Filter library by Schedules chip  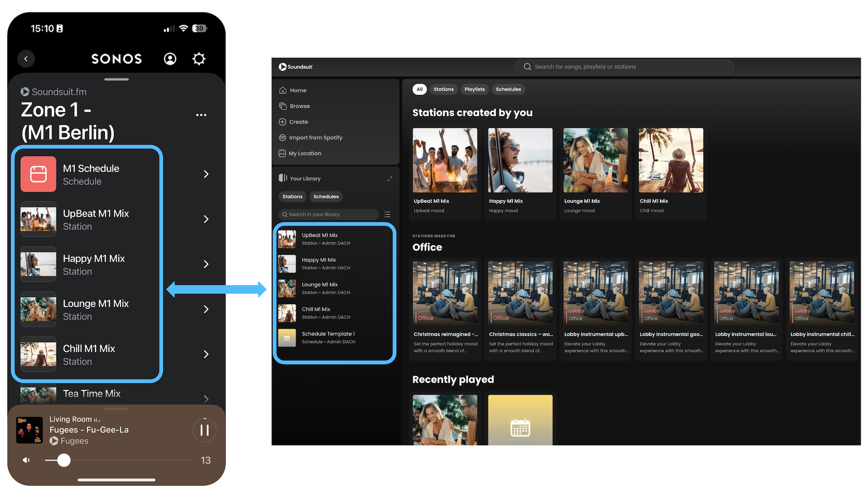click(x=326, y=197)
